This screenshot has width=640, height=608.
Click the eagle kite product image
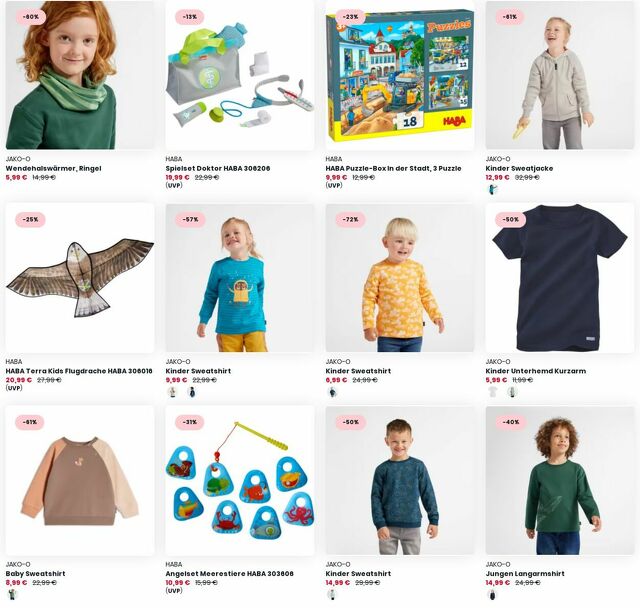[x=80, y=277]
